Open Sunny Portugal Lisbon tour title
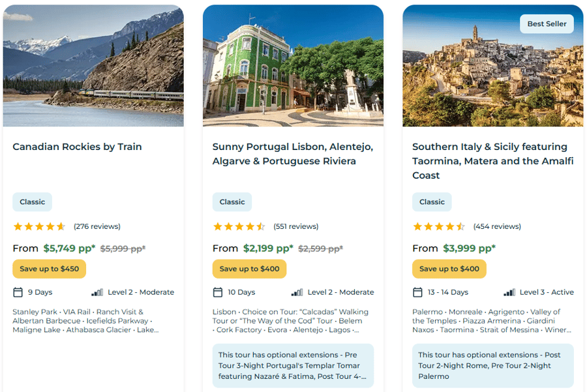 click(x=292, y=154)
